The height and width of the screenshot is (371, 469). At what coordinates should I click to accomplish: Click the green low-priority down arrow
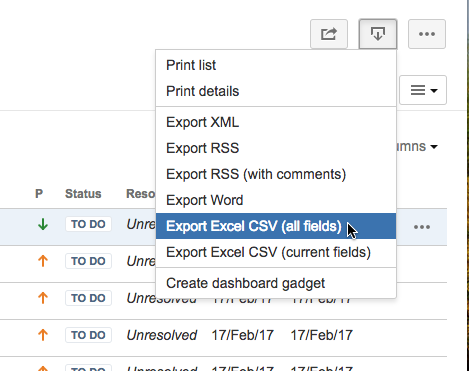(43, 224)
